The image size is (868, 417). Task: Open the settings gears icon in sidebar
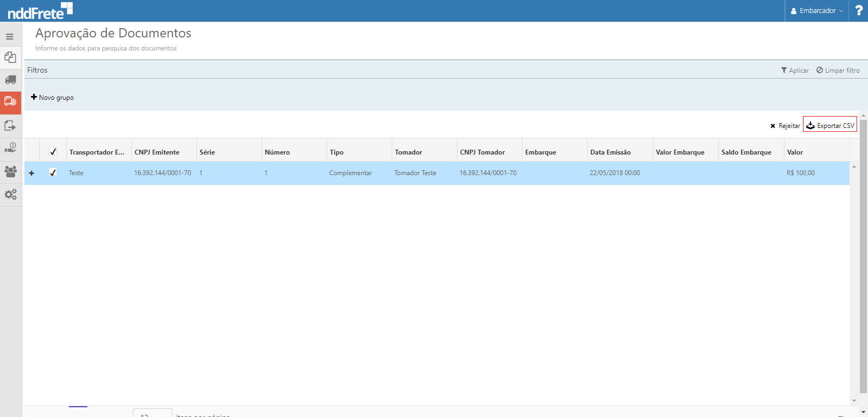point(10,194)
